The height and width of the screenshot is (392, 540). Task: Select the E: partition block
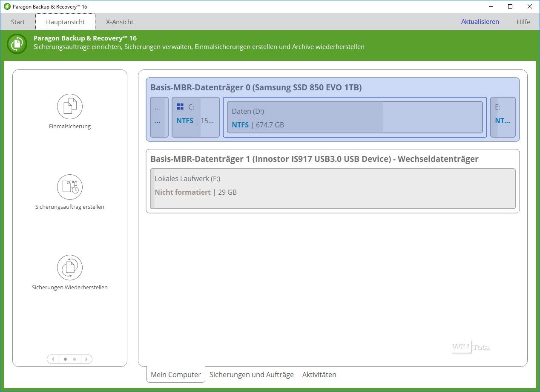pyautogui.click(x=503, y=117)
